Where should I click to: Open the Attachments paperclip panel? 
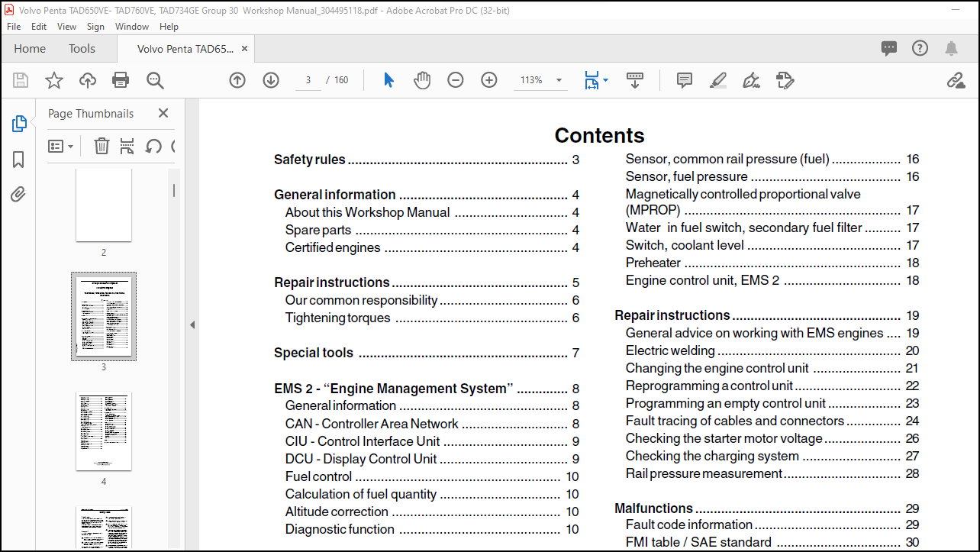coord(18,195)
